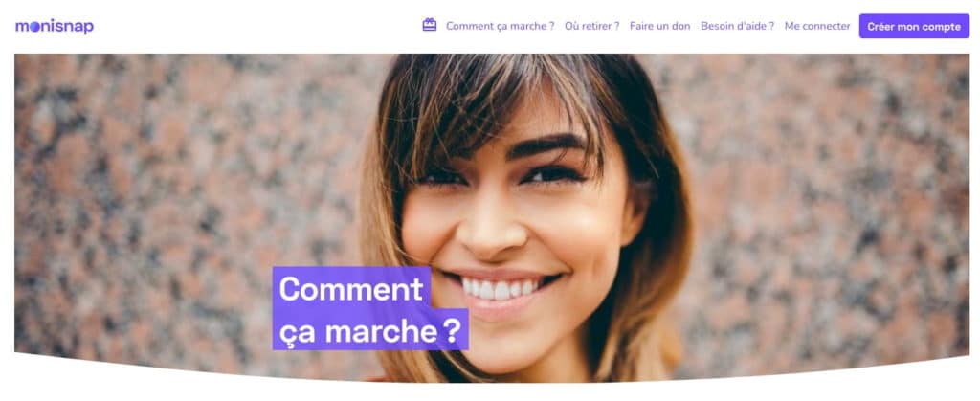Click the 'ça marche ?' heading block

pos(370,330)
